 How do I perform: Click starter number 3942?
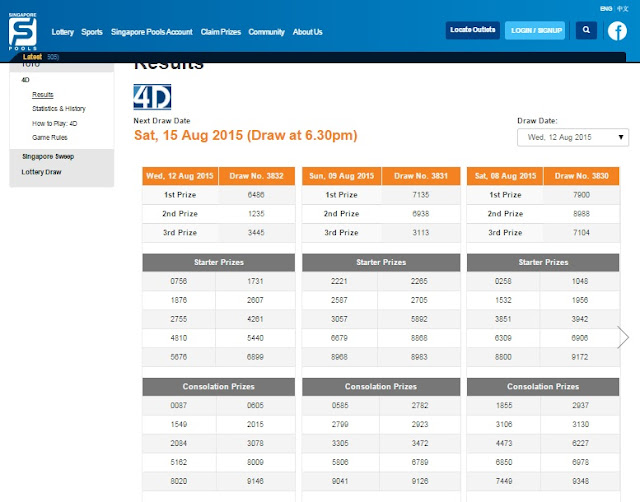pos(580,319)
